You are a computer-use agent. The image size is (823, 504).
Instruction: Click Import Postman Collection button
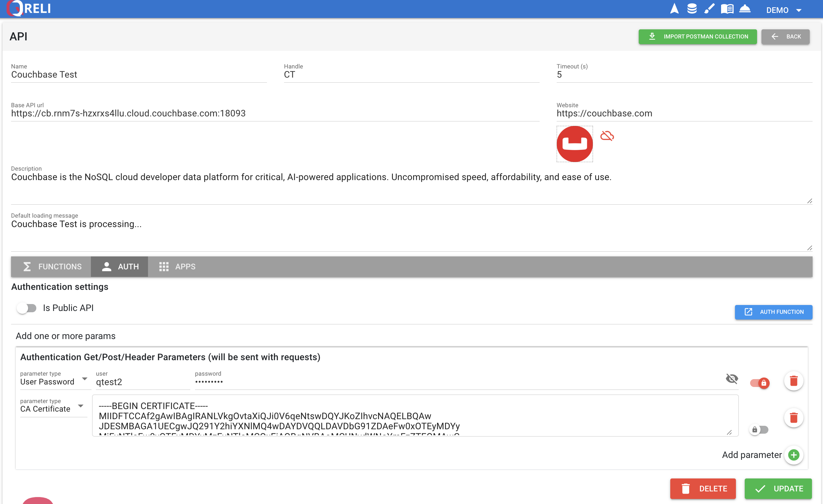697,37
